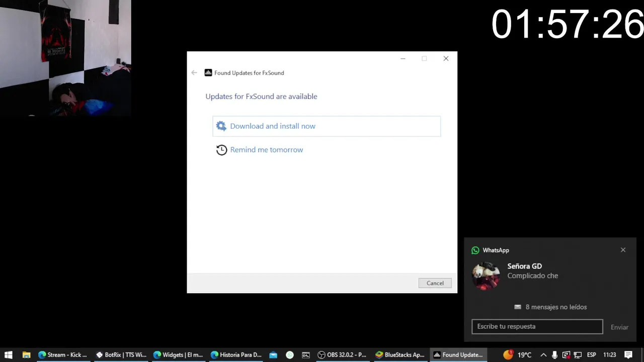644x362 pixels.
Task: Click Found Updates taskbar button
Action: tap(458, 355)
